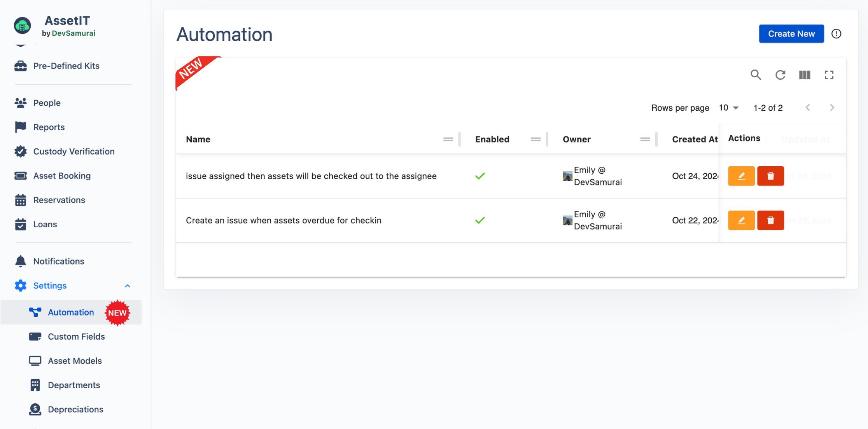Open the show/hide columns icon
This screenshot has width=868, height=429.
(x=805, y=75)
